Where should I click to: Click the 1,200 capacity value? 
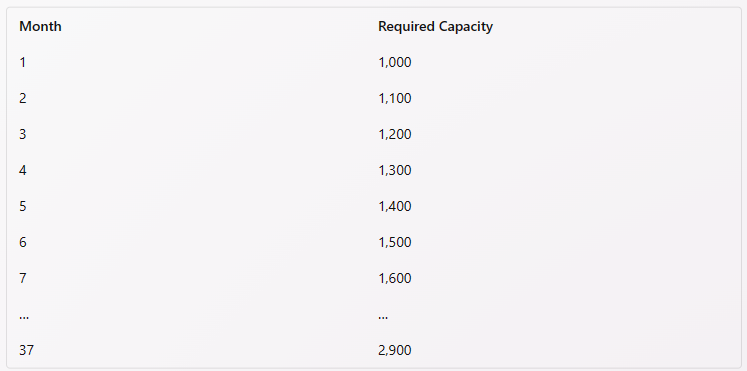395,134
